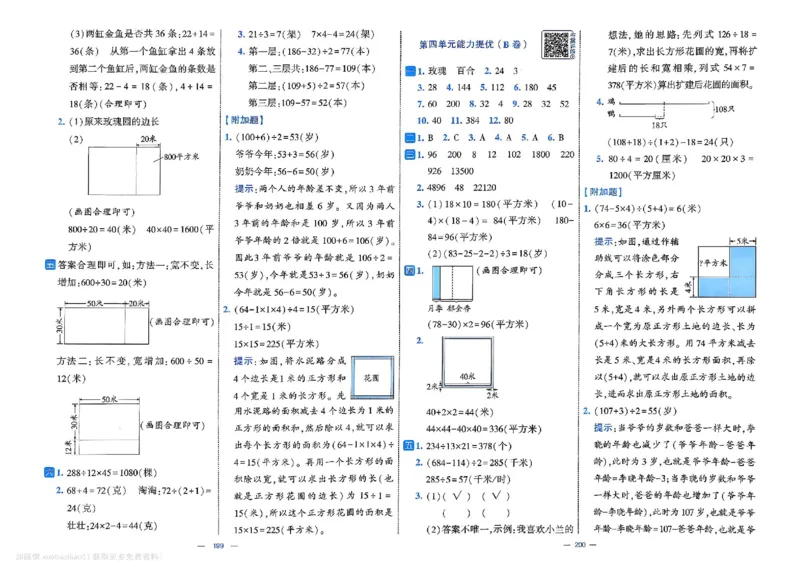
Task: Click the line 288÷12×45=1080(棵)
Action: [112, 473]
